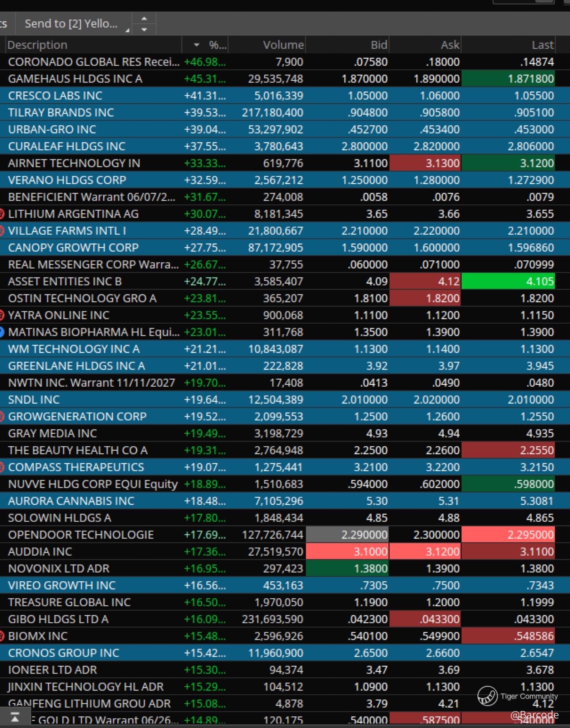Select NWTN INC. Warrant 11/11/2027
The image size is (570, 728).
pos(91,383)
